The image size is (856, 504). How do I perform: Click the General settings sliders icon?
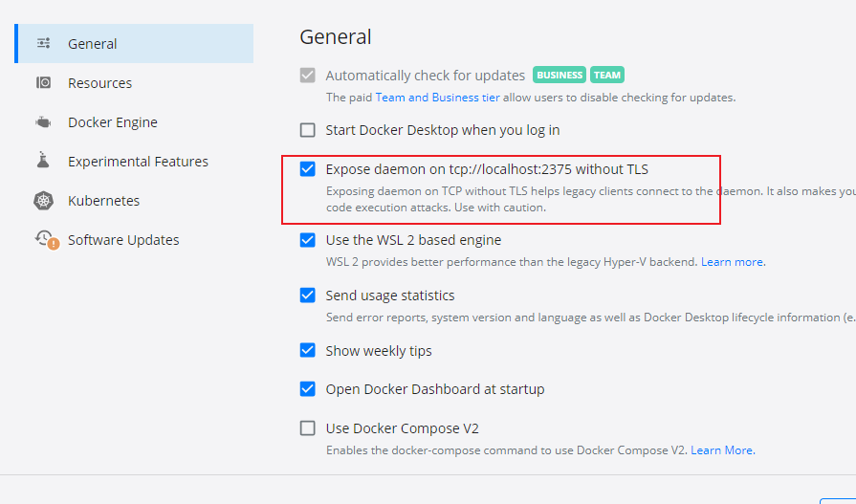pyautogui.click(x=44, y=43)
